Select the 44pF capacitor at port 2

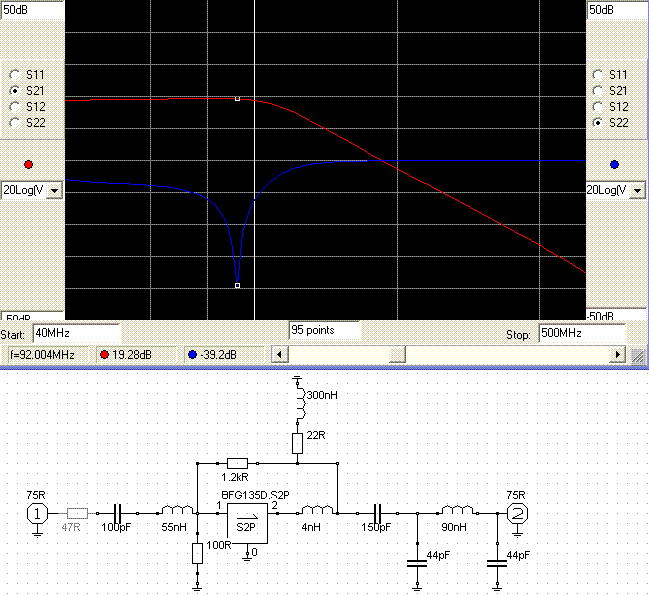(497, 564)
